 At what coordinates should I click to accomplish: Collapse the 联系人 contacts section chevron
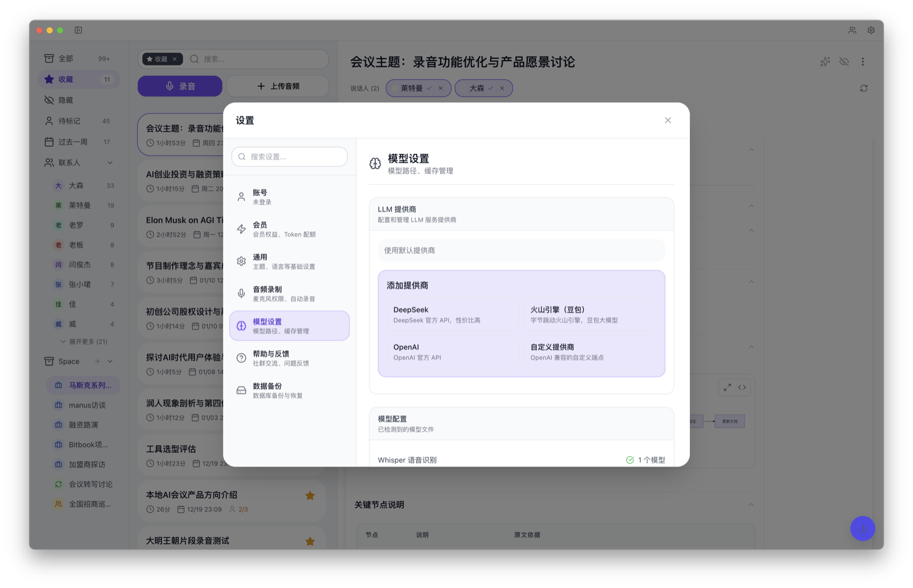(x=110, y=163)
